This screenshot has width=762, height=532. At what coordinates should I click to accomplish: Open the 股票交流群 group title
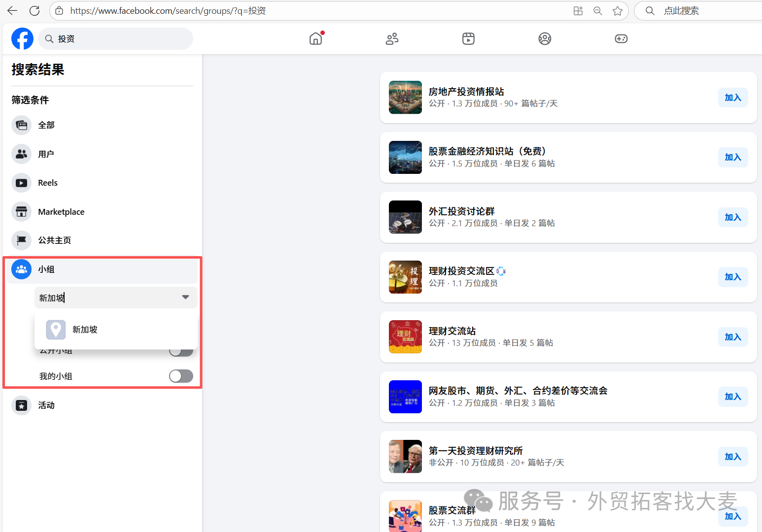click(452, 510)
